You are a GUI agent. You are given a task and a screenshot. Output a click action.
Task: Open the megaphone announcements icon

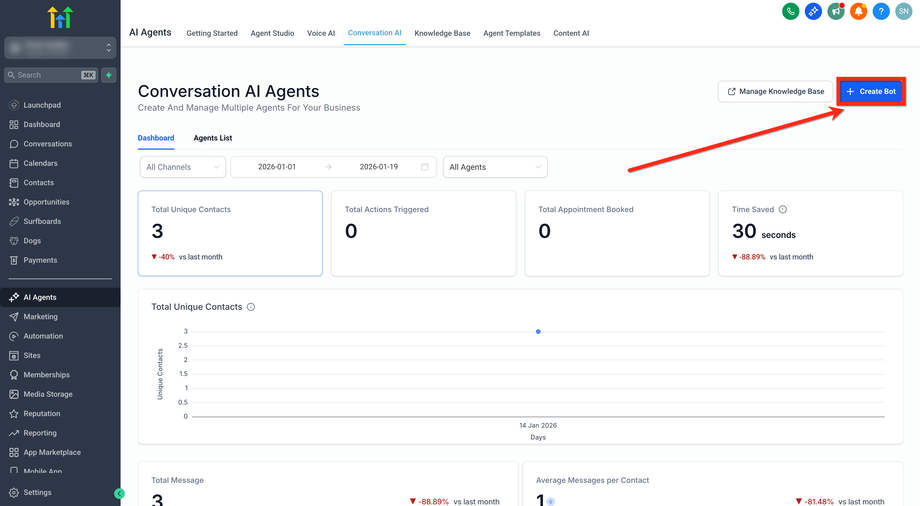coord(836,11)
